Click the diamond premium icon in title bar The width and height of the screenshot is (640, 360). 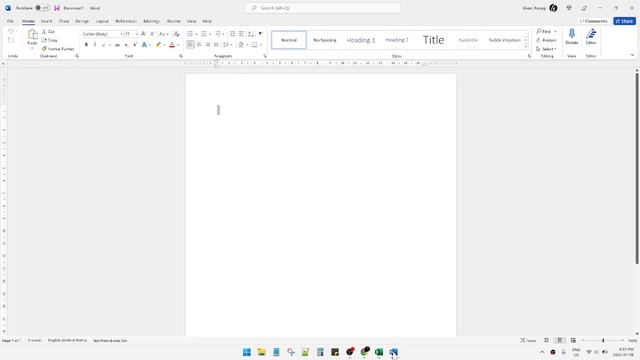[x=569, y=8]
